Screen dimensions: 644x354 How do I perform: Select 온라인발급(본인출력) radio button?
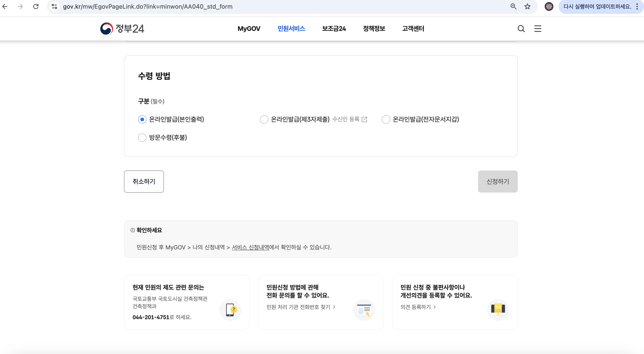pyautogui.click(x=142, y=120)
